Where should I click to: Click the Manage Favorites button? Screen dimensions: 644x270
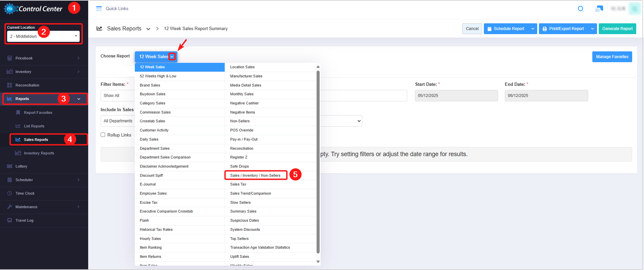point(612,57)
